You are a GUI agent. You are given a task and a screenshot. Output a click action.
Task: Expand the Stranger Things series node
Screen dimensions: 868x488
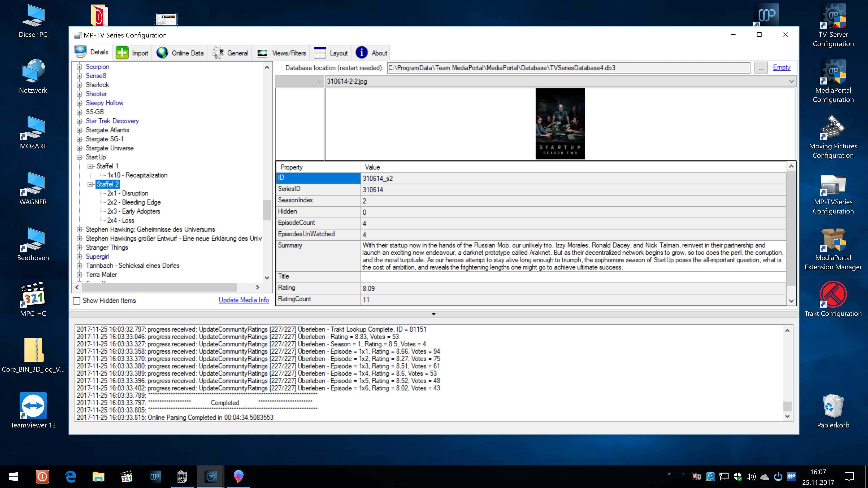tap(80, 248)
